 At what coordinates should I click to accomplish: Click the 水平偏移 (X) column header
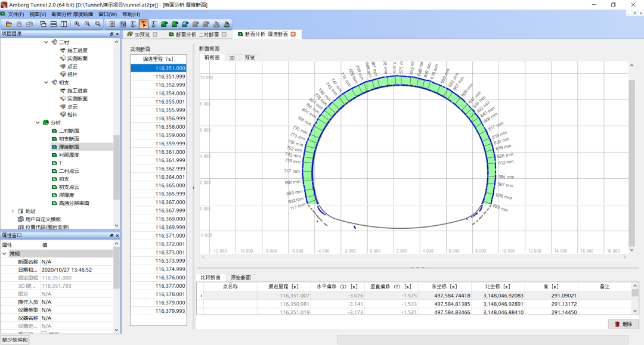337,287
